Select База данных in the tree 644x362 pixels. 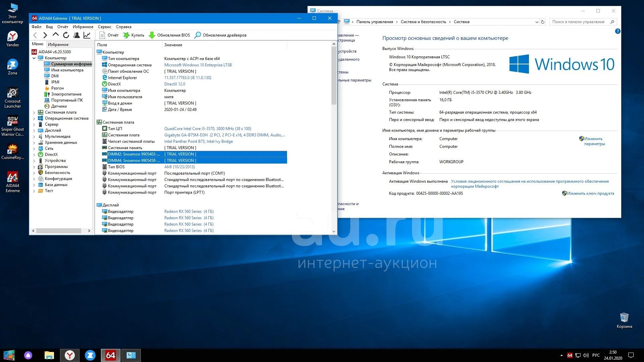tap(56, 185)
